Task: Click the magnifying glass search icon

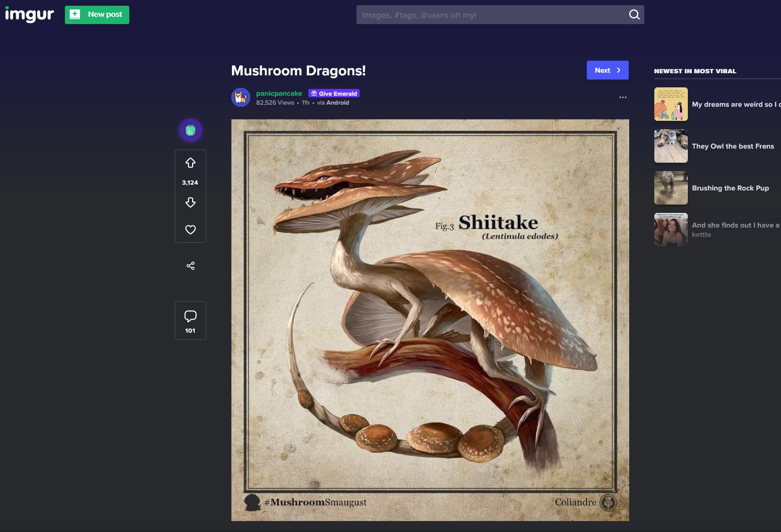Action: pyautogui.click(x=634, y=15)
